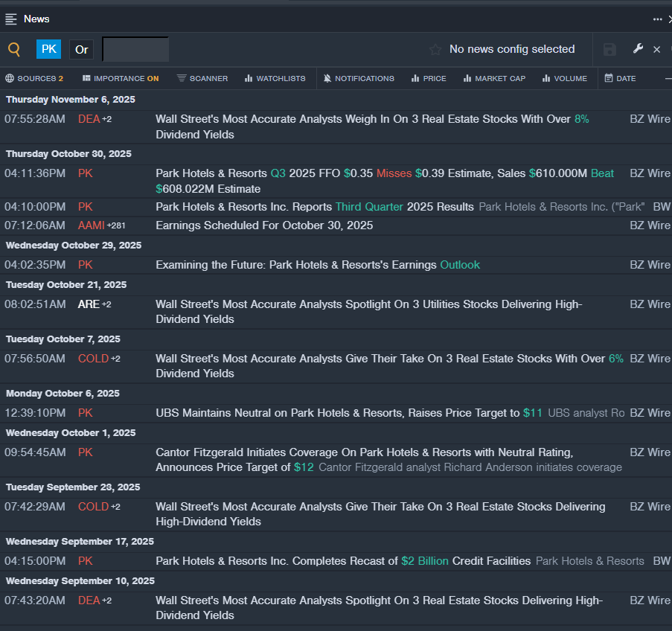Open the Notifications bell filter
Image resolution: width=672 pixels, height=631 pixels.
359,78
